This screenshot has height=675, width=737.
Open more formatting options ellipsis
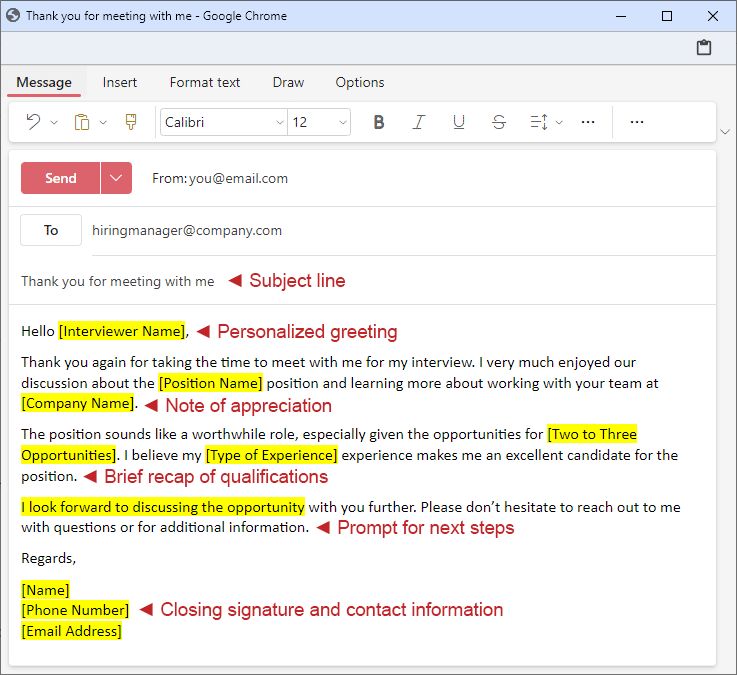(588, 122)
